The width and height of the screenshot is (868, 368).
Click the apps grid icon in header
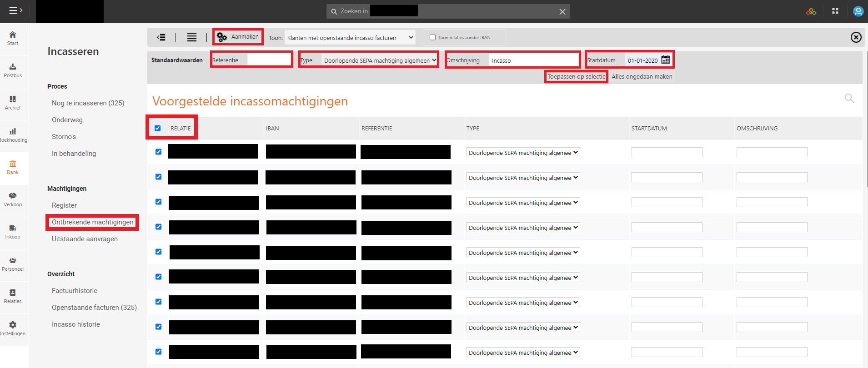point(835,11)
